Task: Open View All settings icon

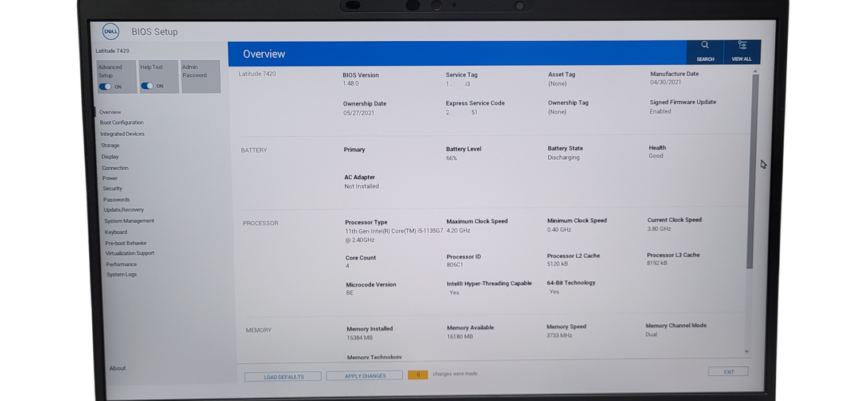Action: (742, 45)
